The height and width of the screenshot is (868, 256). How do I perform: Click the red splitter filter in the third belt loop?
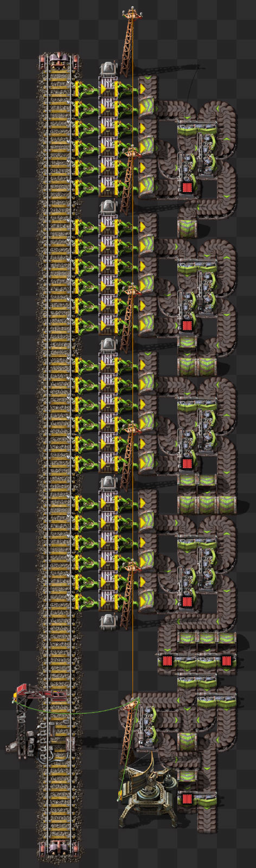coord(187,464)
